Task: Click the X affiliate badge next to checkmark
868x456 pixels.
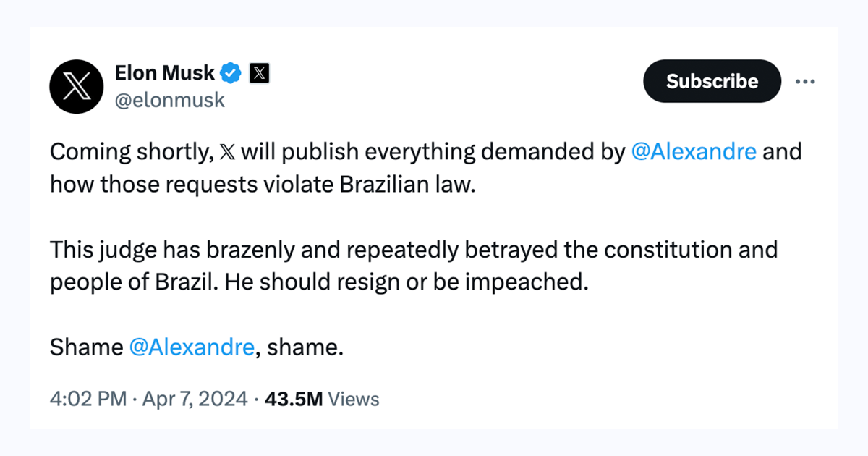Action: point(258,72)
